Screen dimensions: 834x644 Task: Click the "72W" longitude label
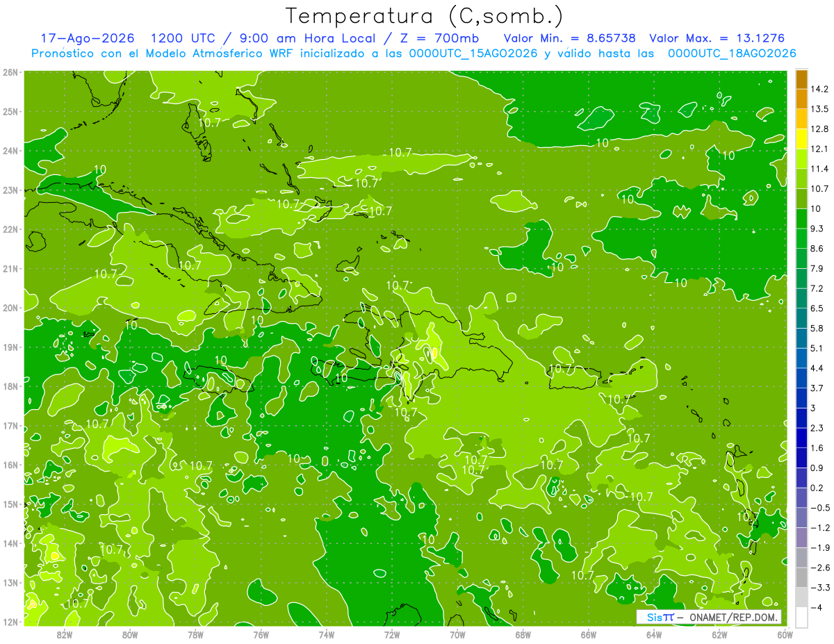pyautogui.click(x=392, y=635)
